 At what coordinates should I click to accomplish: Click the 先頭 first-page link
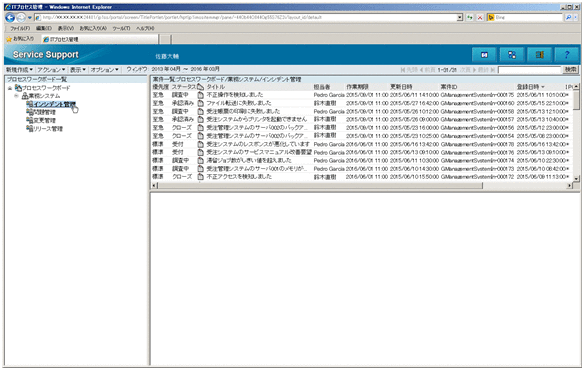[x=409, y=70]
